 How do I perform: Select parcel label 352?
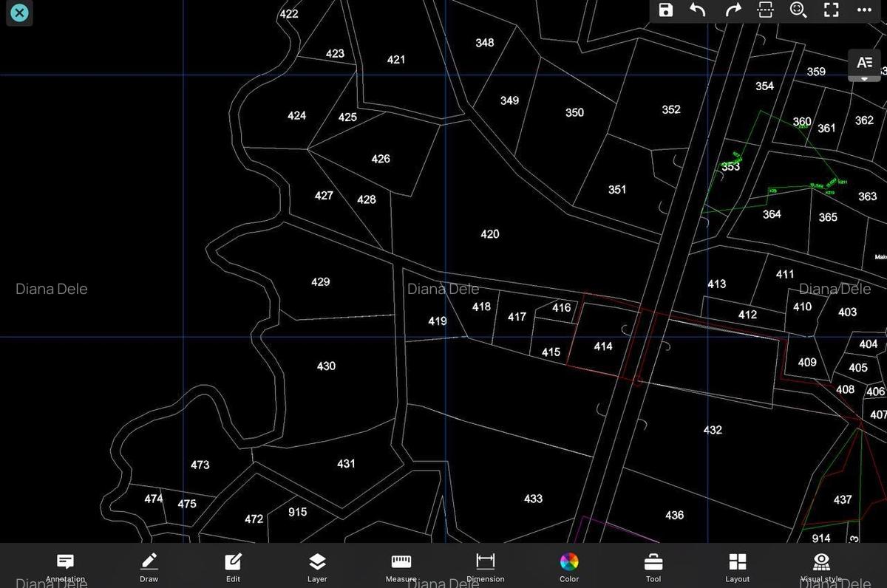click(671, 110)
